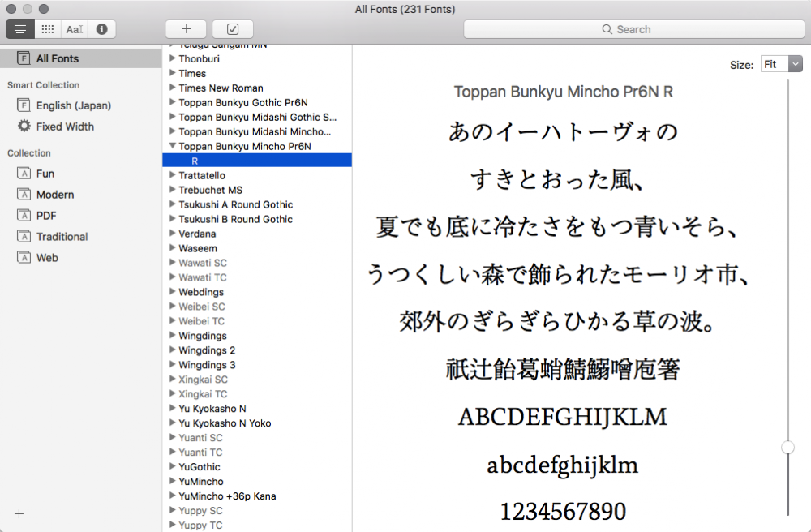
Task: Click the 1234567890 sample line
Action: click(x=563, y=511)
